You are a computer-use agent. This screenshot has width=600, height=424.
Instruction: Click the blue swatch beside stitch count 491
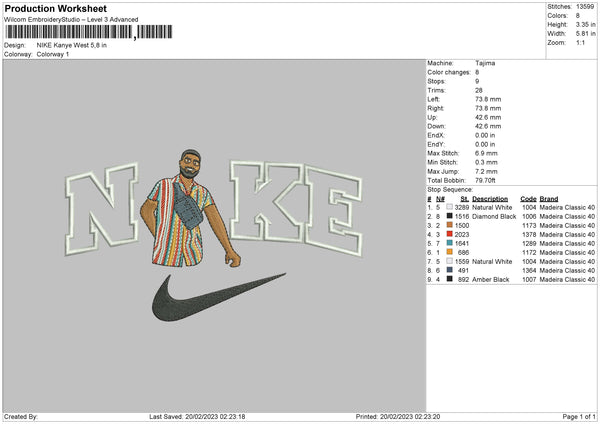(450, 270)
